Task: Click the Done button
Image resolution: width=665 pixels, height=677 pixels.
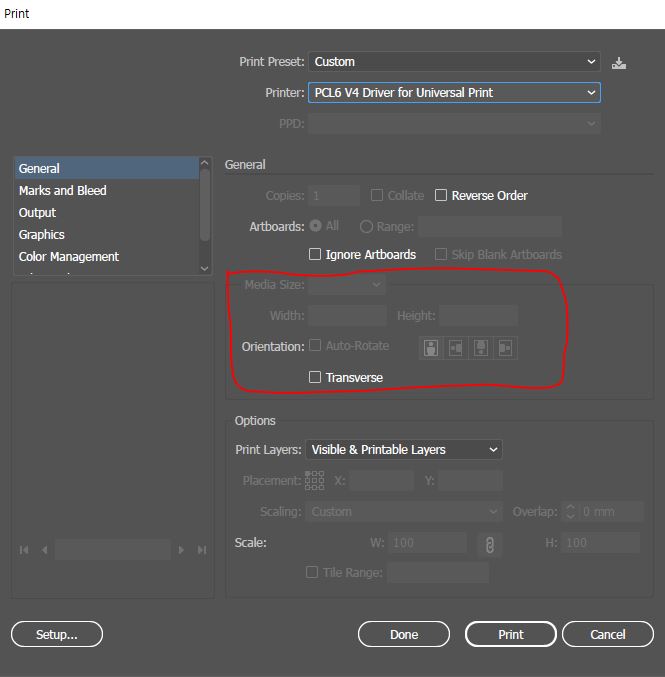Action: tap(404, 634)
